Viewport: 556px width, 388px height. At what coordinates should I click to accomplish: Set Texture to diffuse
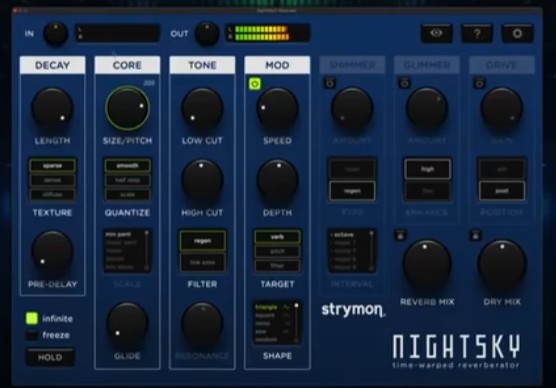pyautogui.click(x=52, y=194)
